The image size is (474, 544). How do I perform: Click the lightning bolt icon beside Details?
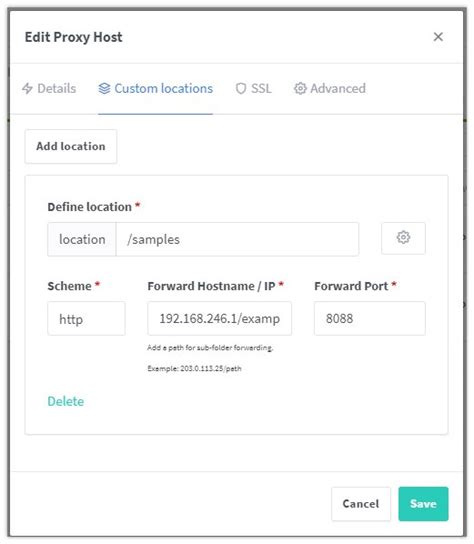27,88
